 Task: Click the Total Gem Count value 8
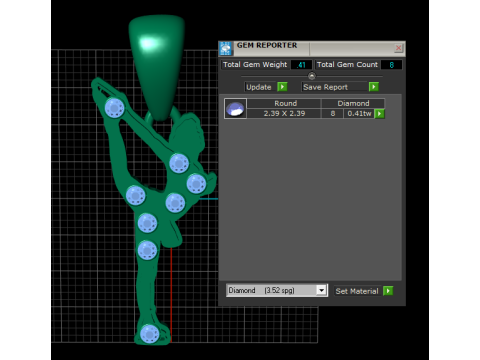[x=391, y=65]
